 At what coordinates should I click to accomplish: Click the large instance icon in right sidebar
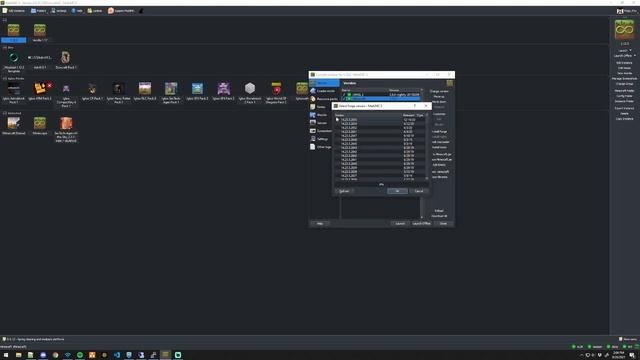(624, 29)
